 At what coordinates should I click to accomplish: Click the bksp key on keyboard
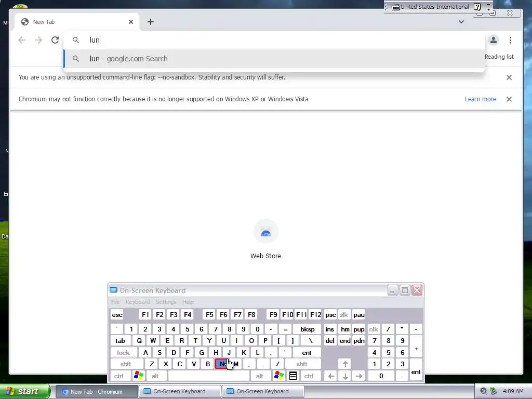pyautogui.click(x=307, y=329)
